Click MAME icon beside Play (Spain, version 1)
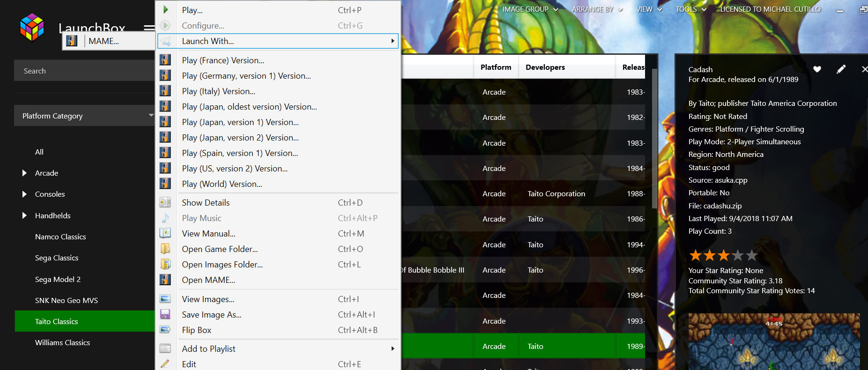This screenshot has height=370, width=868. pos(165,153)
